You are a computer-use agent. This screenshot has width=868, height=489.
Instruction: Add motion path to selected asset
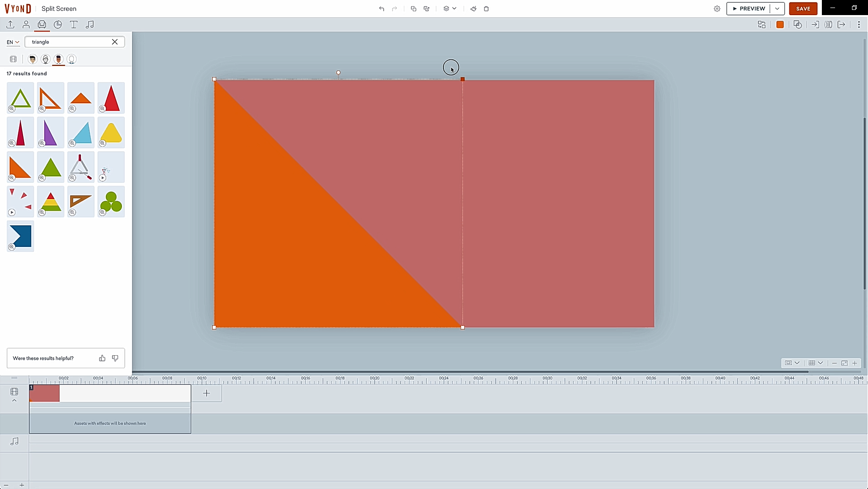coord(828,24)
